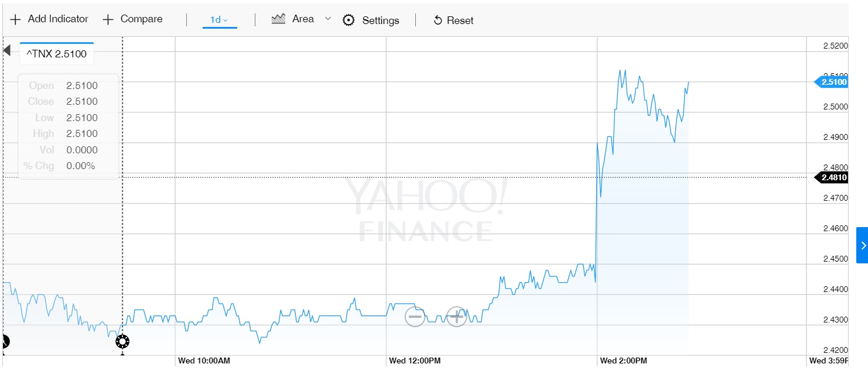Click the Compare text button

141,19
